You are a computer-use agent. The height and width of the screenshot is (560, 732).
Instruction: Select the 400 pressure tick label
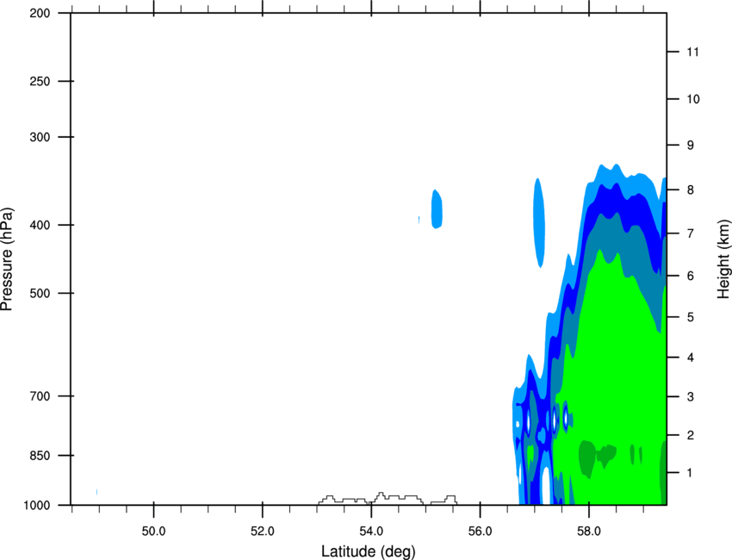(x=40, y=225)
